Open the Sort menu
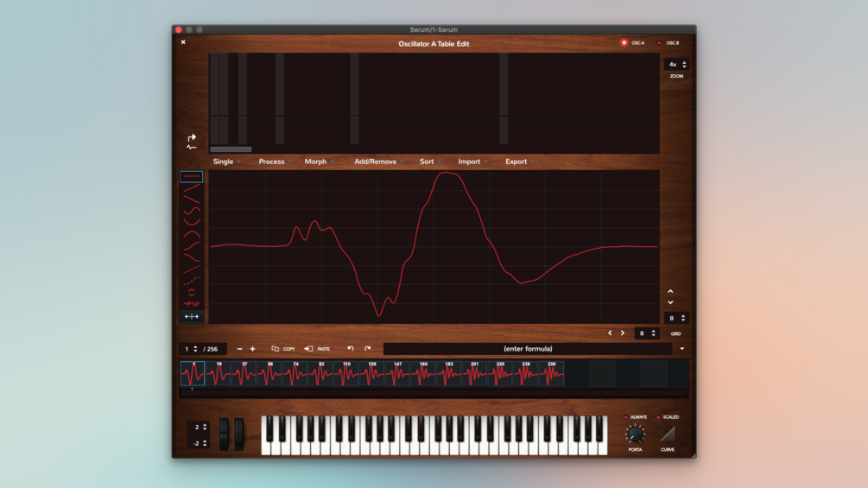Viewport: 868px width, 488px height. [x=430, y=162]
